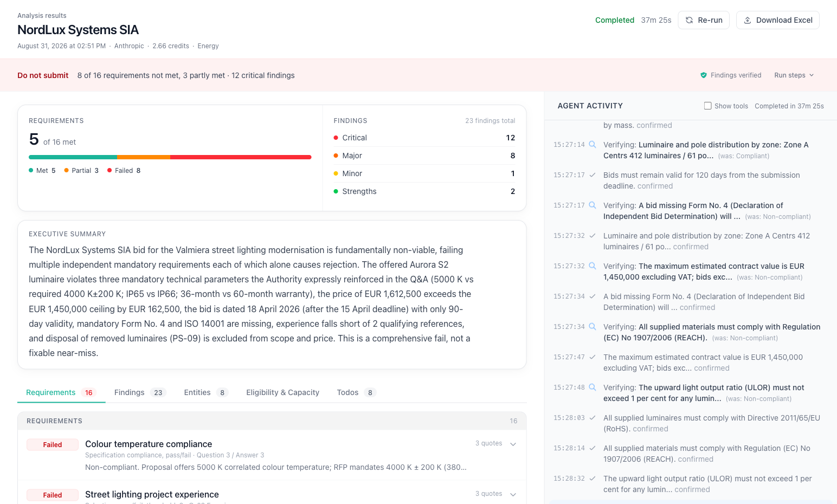
Task: Open the Entities tab
Action: (x=206, y=392)
